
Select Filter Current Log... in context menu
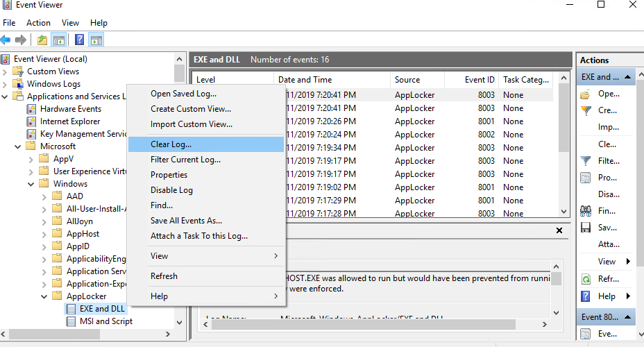185,160
